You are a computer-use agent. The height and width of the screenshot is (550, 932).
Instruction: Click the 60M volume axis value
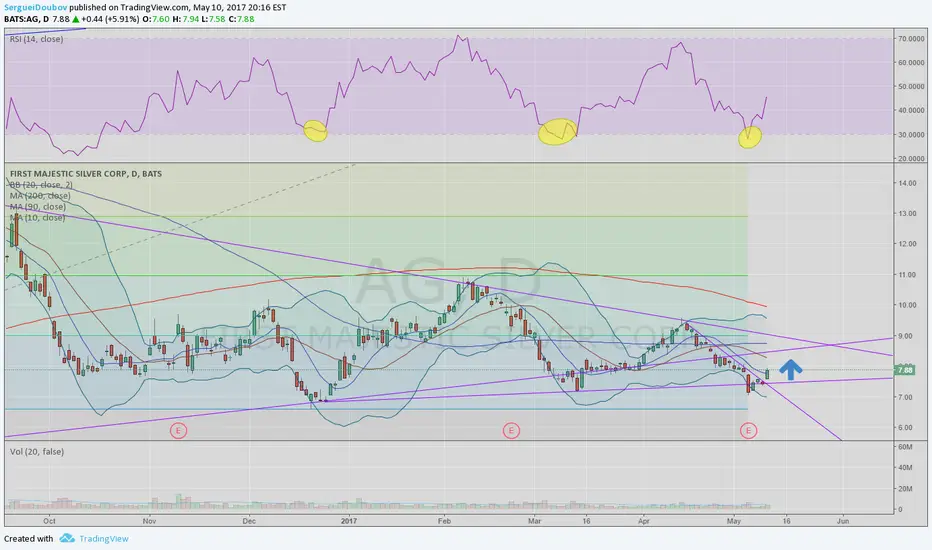(x=905, y=447)
